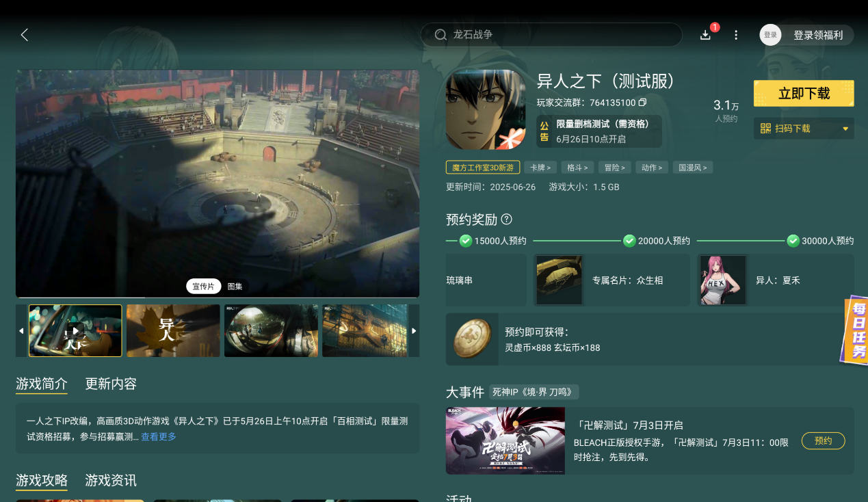Viewport: 868px width, 502px height.
Task: Click the 30000人预约 check mark
Action: pos(793,241)
